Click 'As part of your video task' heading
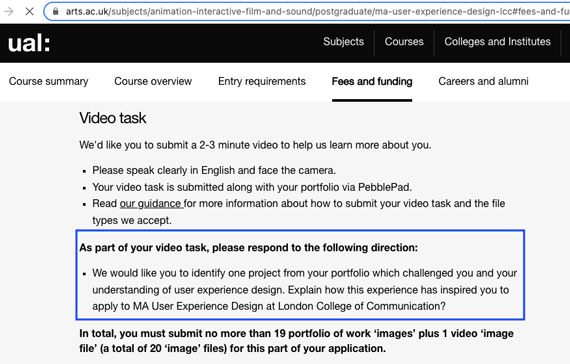The height and width of the screenshot is (364, 570). (x=249, y=248)
